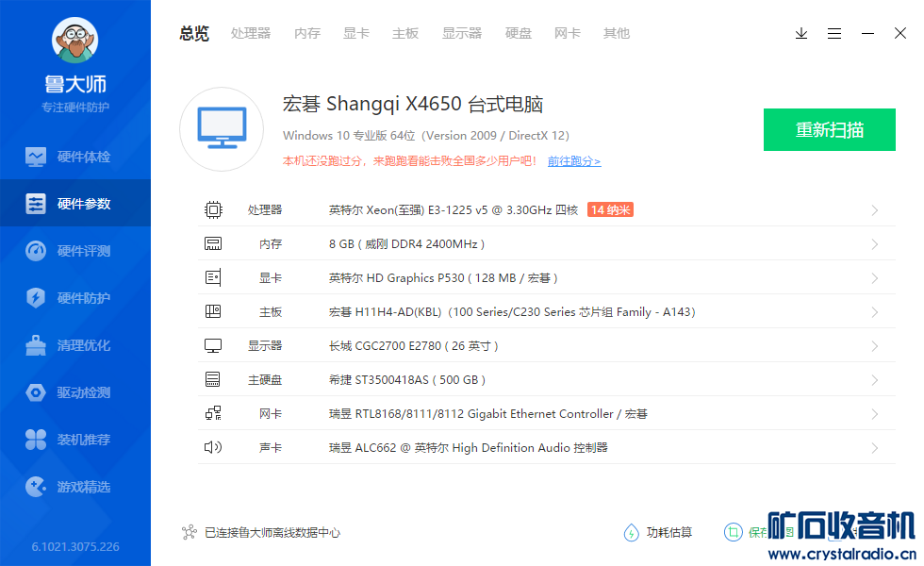Image resolution: width=924 pixels, height=566 pixels.
Task: Switch to the 总览 tab
Action: click(194, 34)
